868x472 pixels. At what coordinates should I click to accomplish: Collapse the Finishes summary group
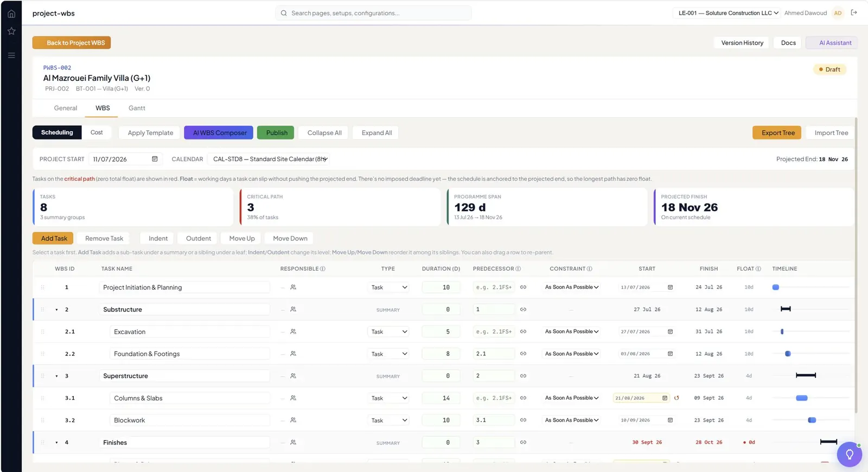coord(56,443)
